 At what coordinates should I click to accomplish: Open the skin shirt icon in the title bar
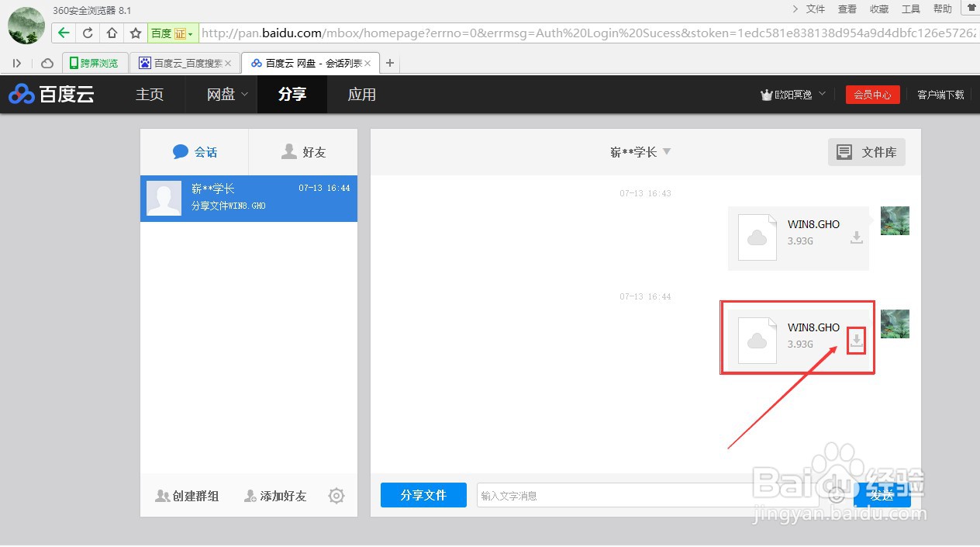pos(971,8)
